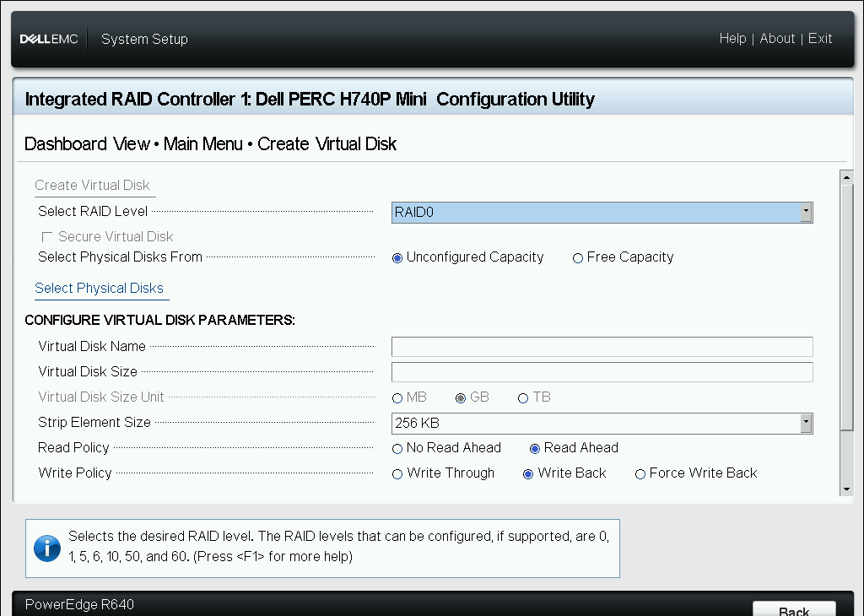The image size is (864, 616).
Task: Choose Force Write Back policy
Action: pos(640,473)
